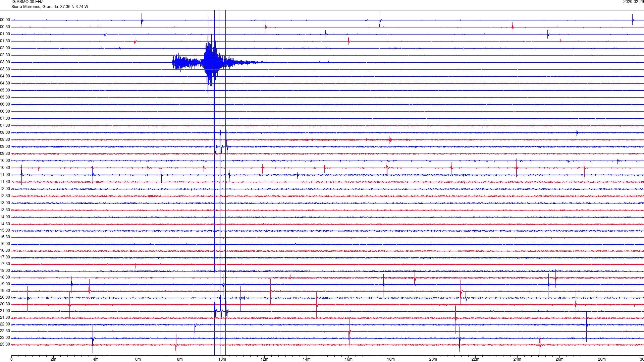This screenshot has width=644, height=362.
Task: Select the 21:00 trace time label
Action: coord(5,311)
